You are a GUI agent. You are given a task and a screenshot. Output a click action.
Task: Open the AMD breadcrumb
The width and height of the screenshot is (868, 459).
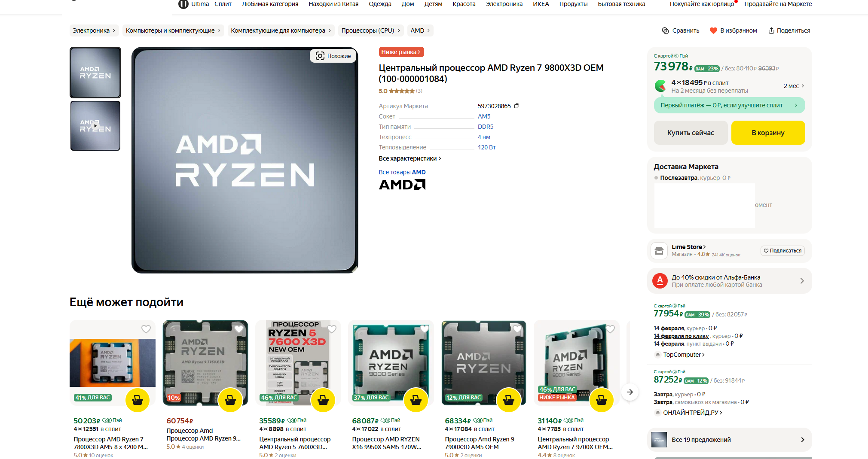tap(420, 30)
